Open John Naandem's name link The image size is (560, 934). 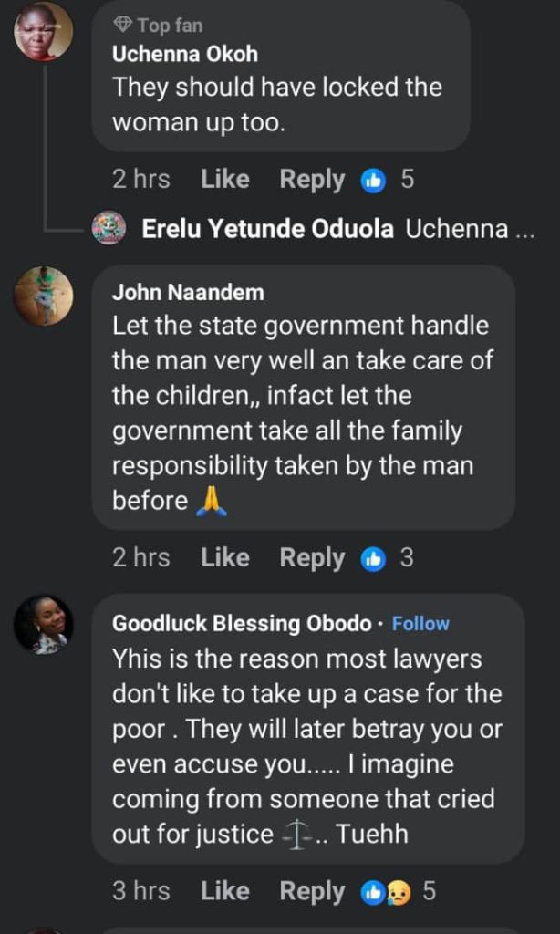188,292
